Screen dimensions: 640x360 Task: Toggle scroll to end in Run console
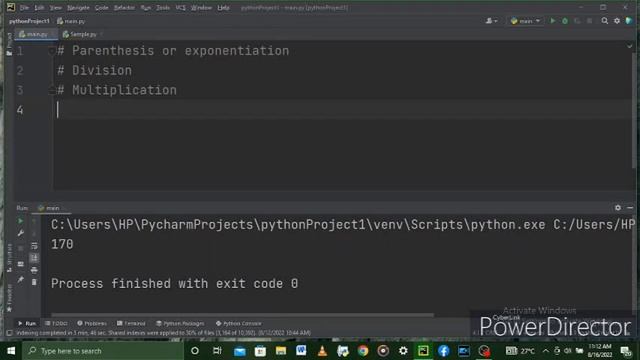point(34,258)
